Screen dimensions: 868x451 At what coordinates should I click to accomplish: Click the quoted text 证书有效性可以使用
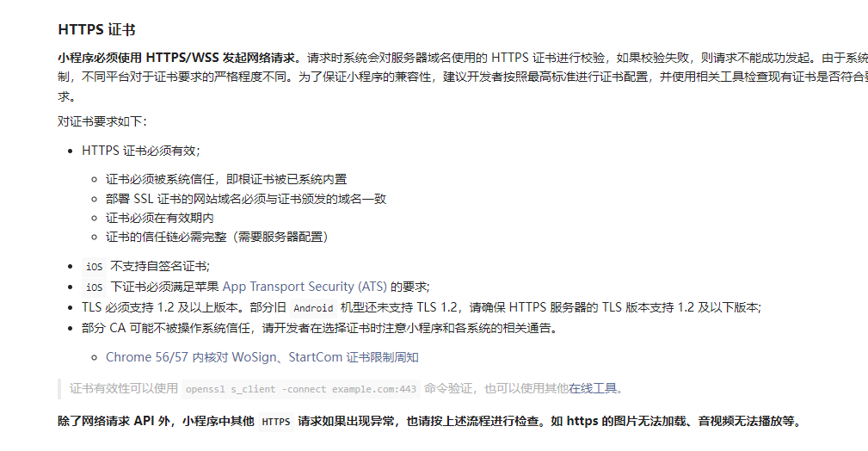(123, 388)
